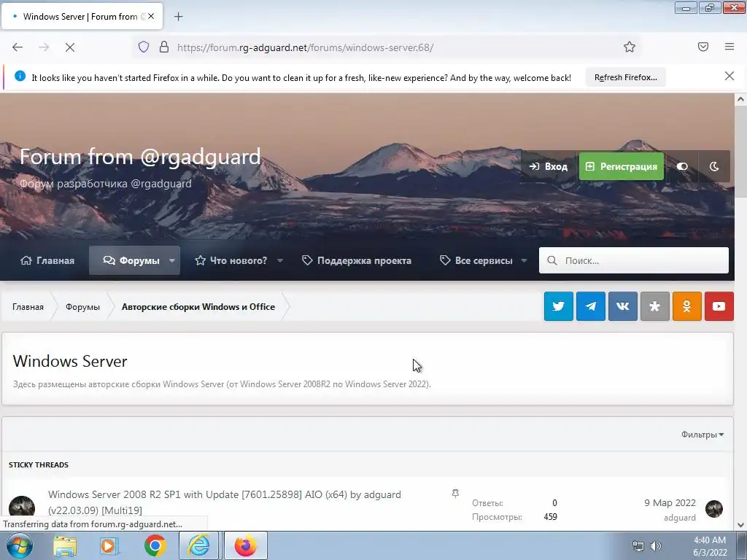Click last poster adguard avatar
The height and width of the screenshot is (560, 747).
click(x=714, y=508)
